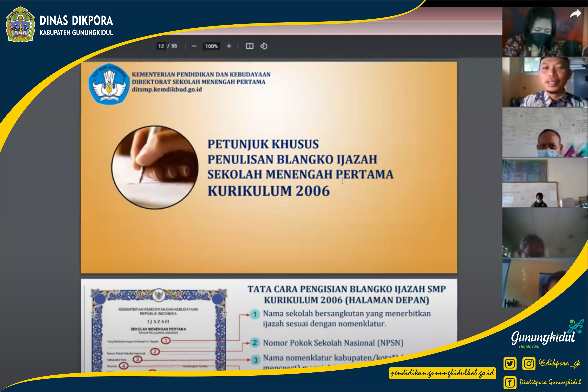Click the share arrow icon
This screenshot has height=392, width=588.
pos(575,14)
